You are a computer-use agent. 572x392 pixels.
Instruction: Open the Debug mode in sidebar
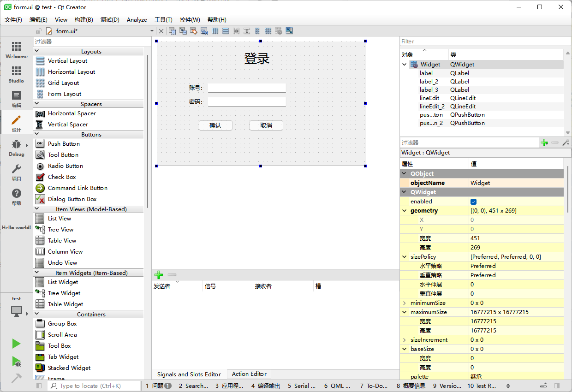(16, 148)
